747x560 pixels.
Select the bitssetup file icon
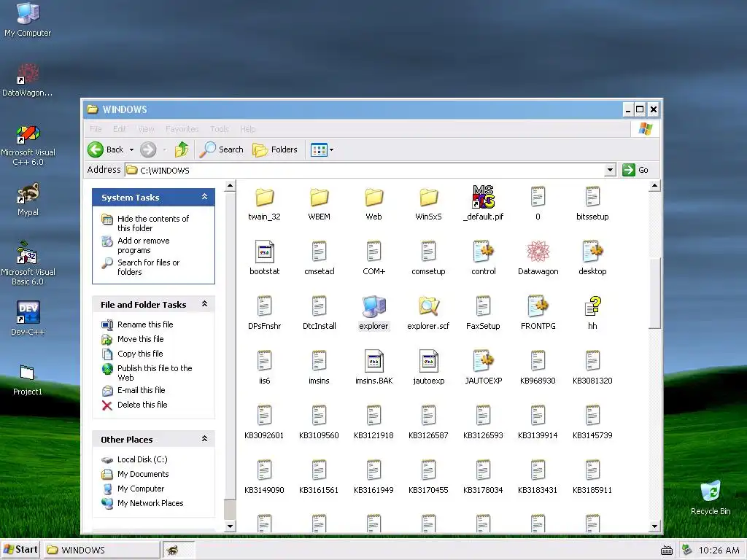(x=592, y=197)
